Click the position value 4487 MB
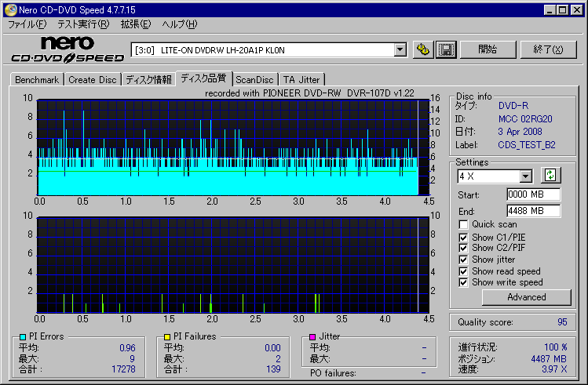The height and width of the screenshot is (385, 588). coord(549,359)
